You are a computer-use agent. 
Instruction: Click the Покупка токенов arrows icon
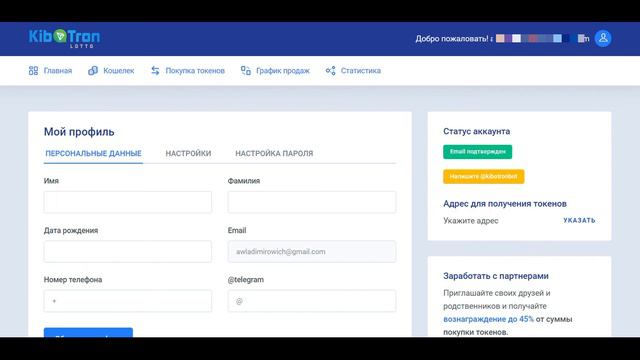(155, 71)
